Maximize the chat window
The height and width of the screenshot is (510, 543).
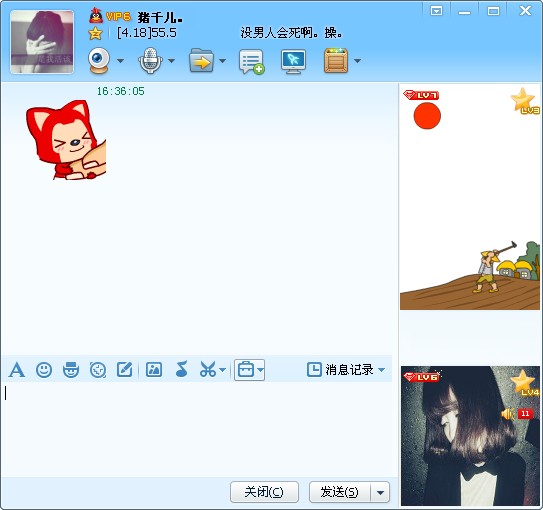(493, 11)
